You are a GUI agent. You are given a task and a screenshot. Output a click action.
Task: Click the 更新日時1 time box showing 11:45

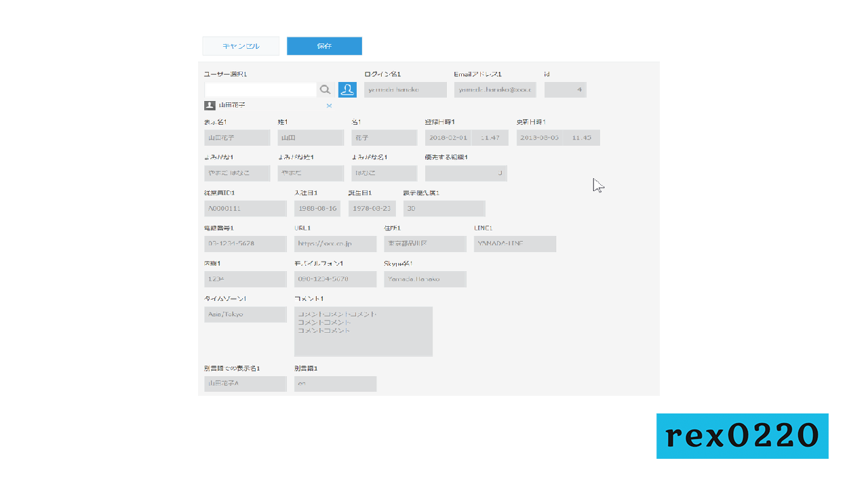[582, 138]
